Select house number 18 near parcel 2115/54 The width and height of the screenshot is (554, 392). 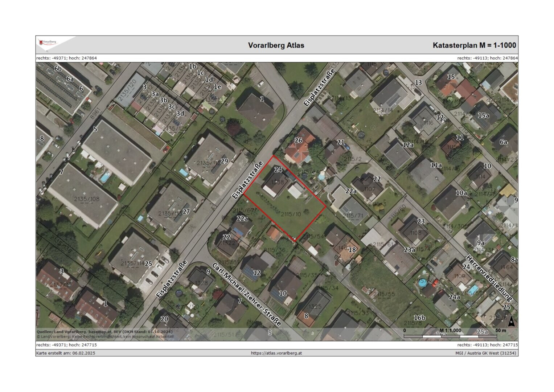point(352,250)
